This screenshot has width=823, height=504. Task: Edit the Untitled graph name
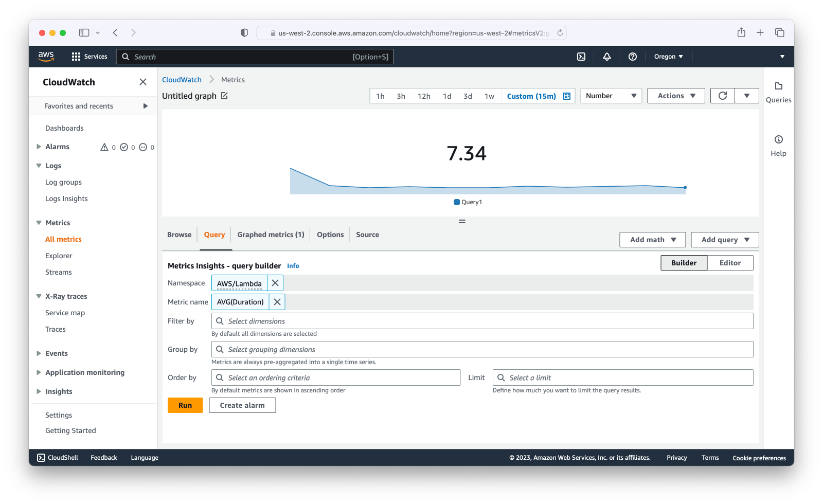click(224, 96)
